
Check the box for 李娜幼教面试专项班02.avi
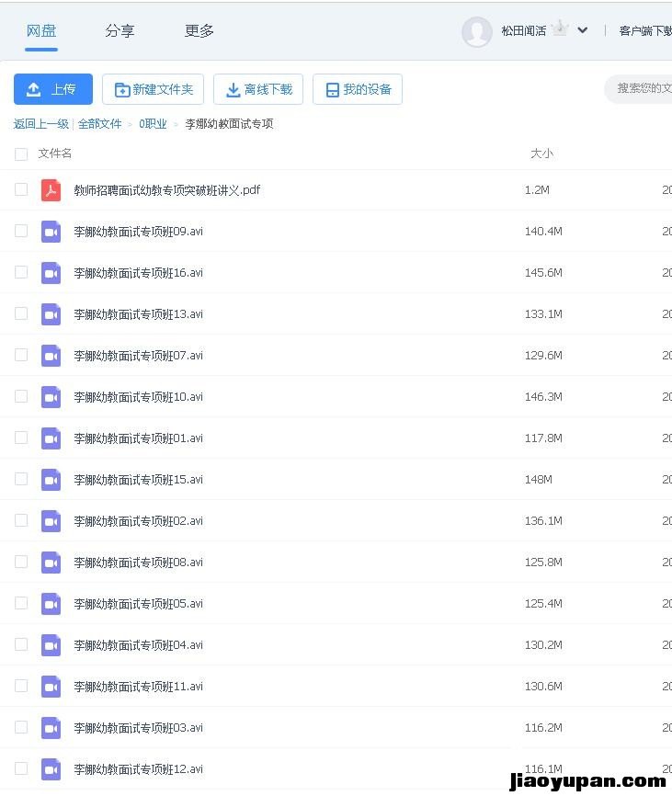(x=21, y=520)
